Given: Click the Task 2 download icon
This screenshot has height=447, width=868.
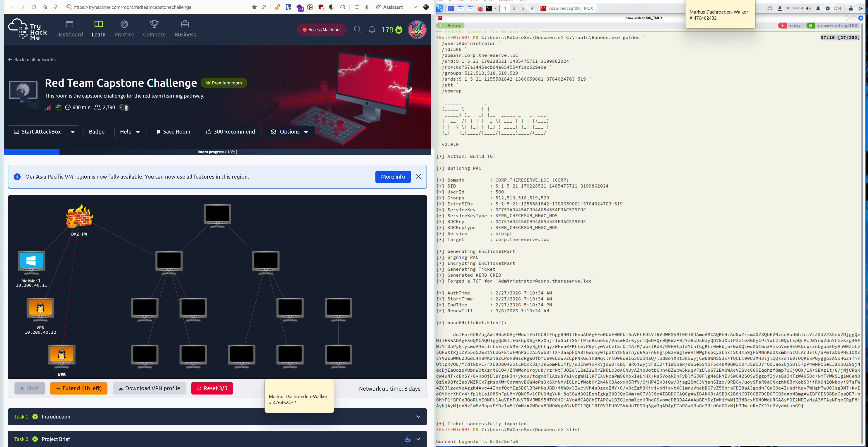Looking at the screenshot, I should (x=407, y=439).
